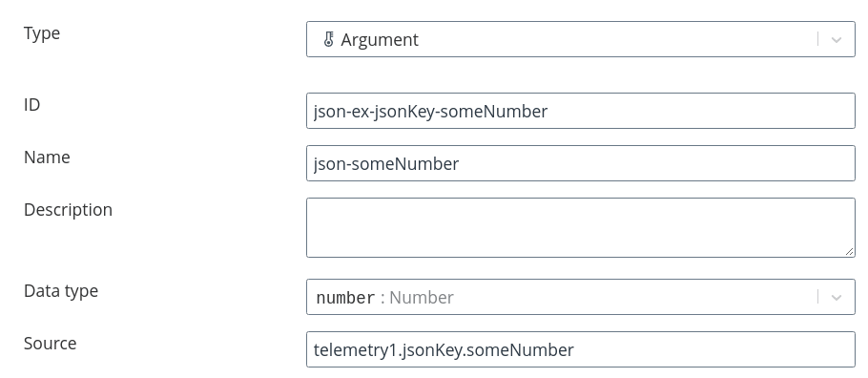Focus the ID field json-ex-jsonKey-someNumber
The height and width of the screenshot is (378, 868).
coord(581,111)
